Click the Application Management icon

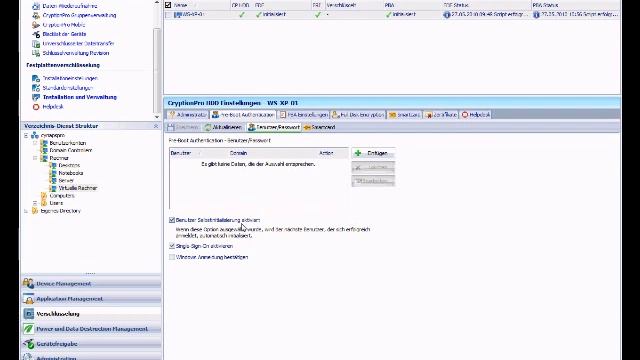29,299
